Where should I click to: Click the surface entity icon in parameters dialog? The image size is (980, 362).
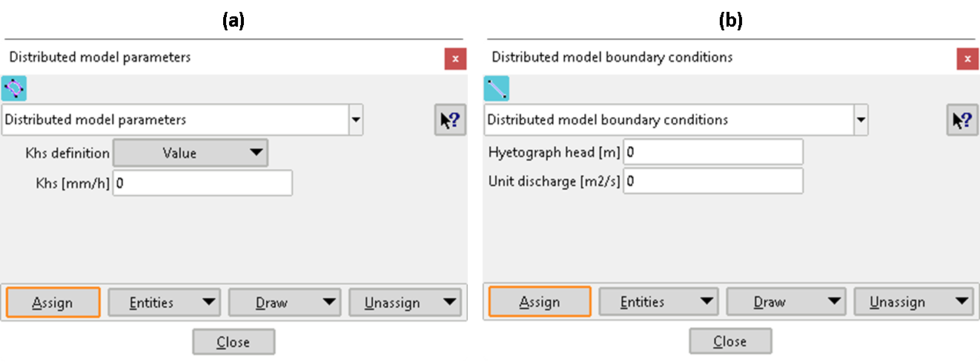pyautogui.click(x=14, y=88)
